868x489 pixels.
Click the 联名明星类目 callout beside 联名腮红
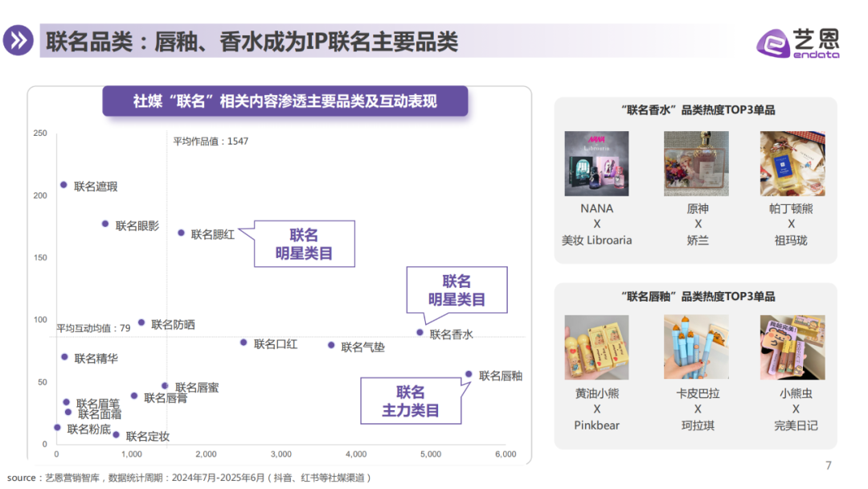pyautogui.click(x=304, y=244)
